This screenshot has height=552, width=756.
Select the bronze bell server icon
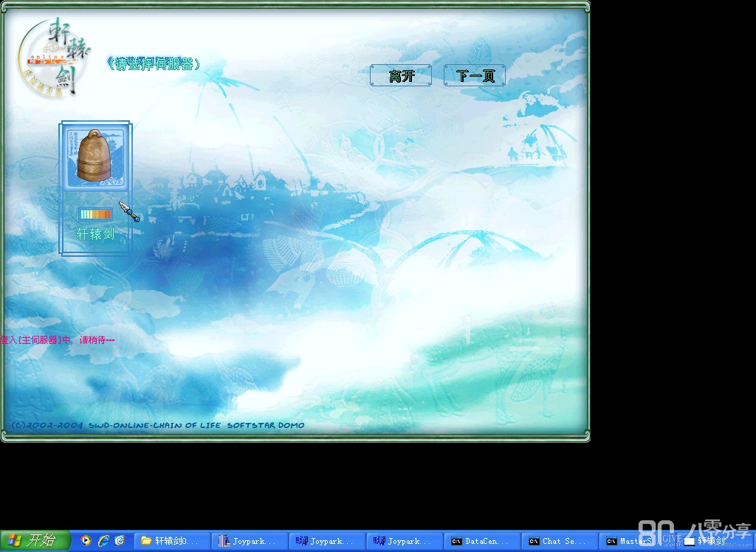[94, 156]
